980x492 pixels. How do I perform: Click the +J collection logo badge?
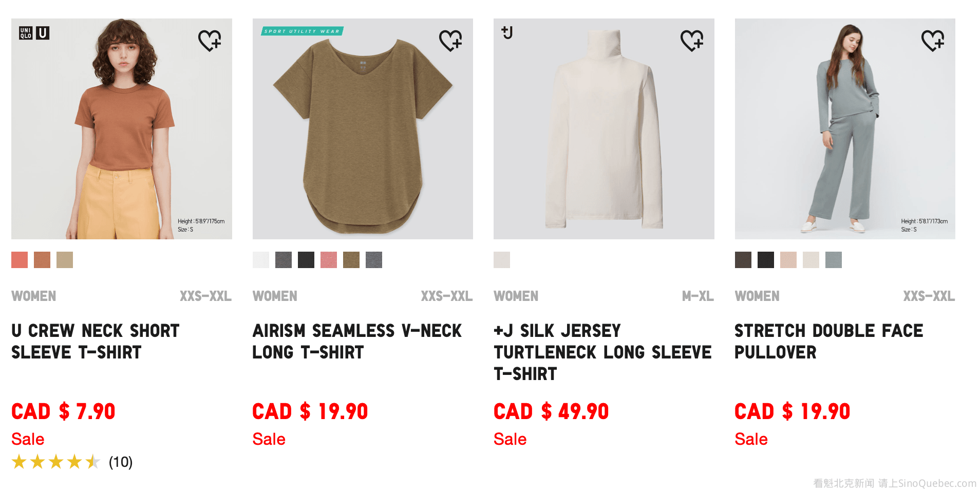[x=507, y=32]
